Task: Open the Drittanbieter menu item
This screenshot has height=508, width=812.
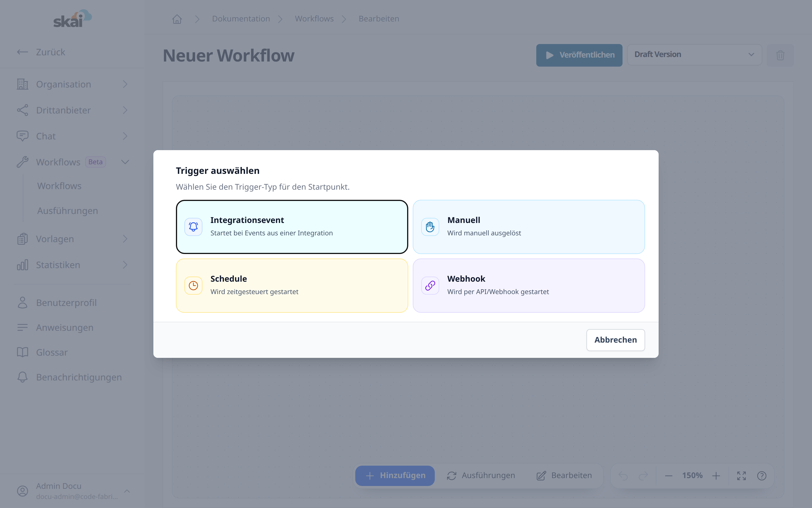Action: pyautogui.click(x=72, y=110)
